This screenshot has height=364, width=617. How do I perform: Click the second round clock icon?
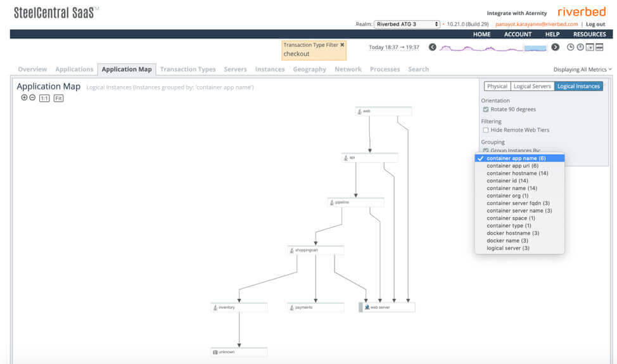(x=580, y=47)
